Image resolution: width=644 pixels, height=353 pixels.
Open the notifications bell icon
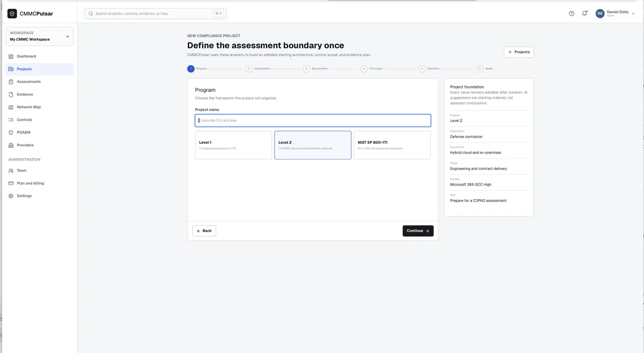pos(584,14)
